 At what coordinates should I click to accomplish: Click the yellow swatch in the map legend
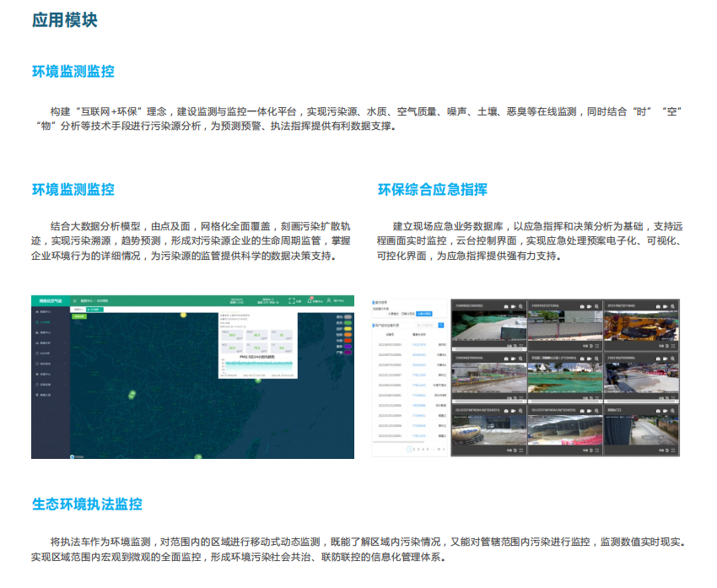pyautogui.click(x=348, y=329)
